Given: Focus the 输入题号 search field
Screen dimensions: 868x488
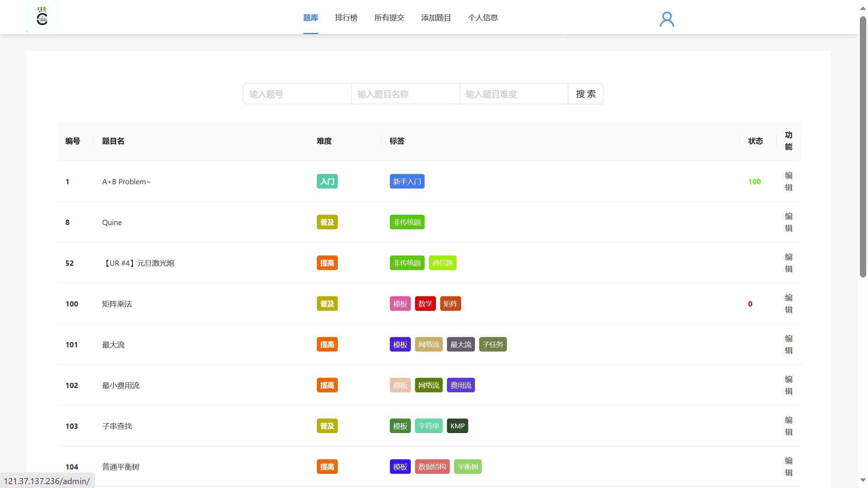Looking at the screenshot, I should pyautogui.click(x=297, y=94).
